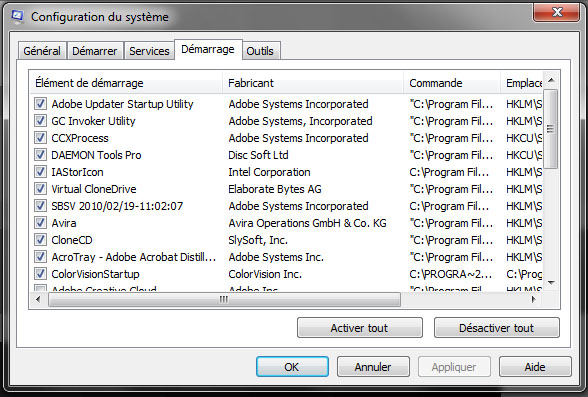Sort by Élément de démarrage column header
Viewport: 588px width, 397px height.
pyautogui.click(x=126, y=83)
